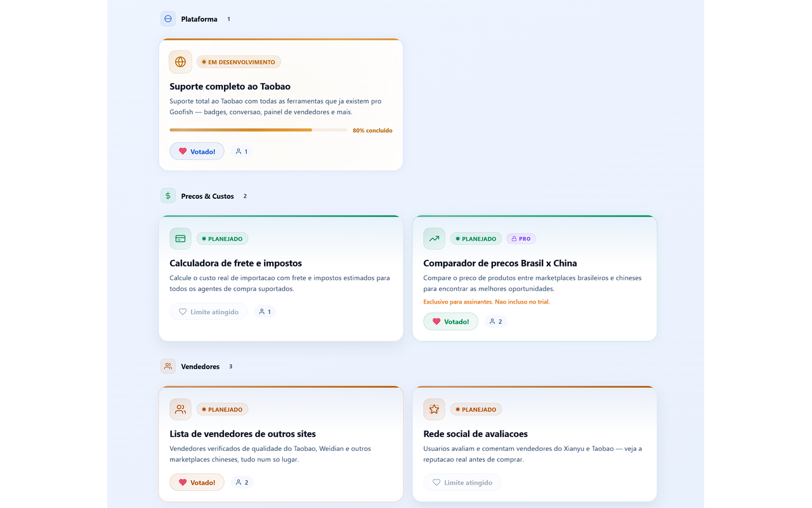812x508 pixels.
Task: Unvote the Lista de vendedores de outros sites
Action: pyautogui.click(x=197, y=482)
